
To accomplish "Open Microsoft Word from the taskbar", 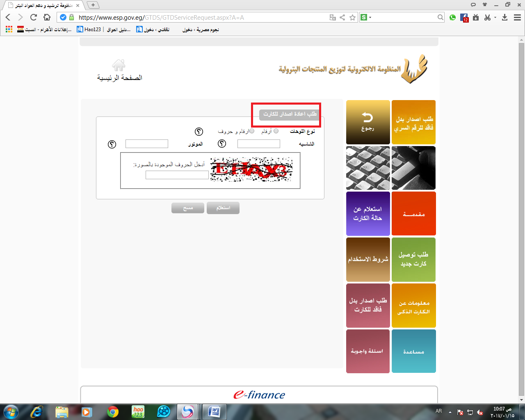I will [x=215, y=411].
